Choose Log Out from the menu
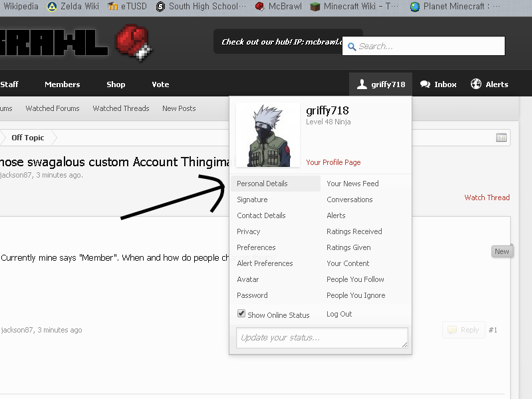Screen dimensions: 532x399 339,314
